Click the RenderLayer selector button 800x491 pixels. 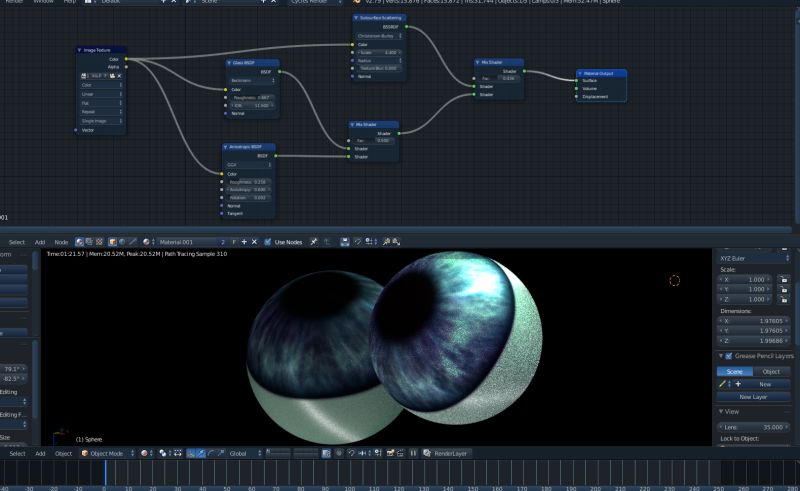pos(445,453)
